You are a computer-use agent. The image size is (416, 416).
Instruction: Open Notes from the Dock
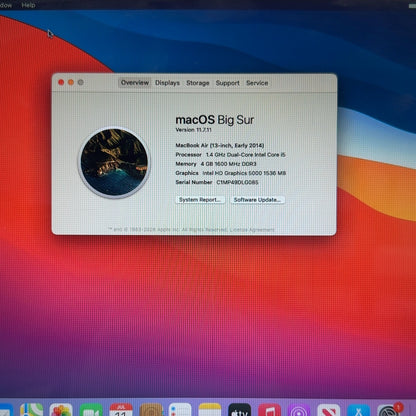tap(210, 410)
